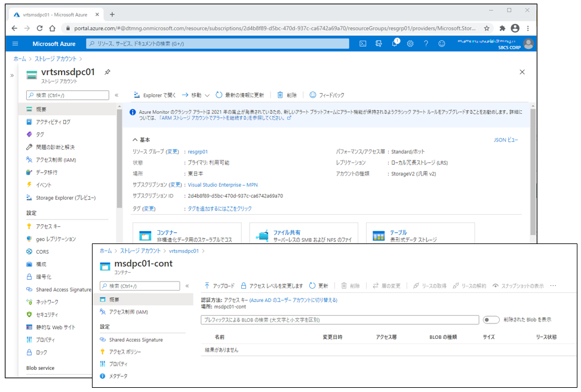581x392 pixels.
Task: Open ARM storage alert documentation link
Action: coord(225,118)
